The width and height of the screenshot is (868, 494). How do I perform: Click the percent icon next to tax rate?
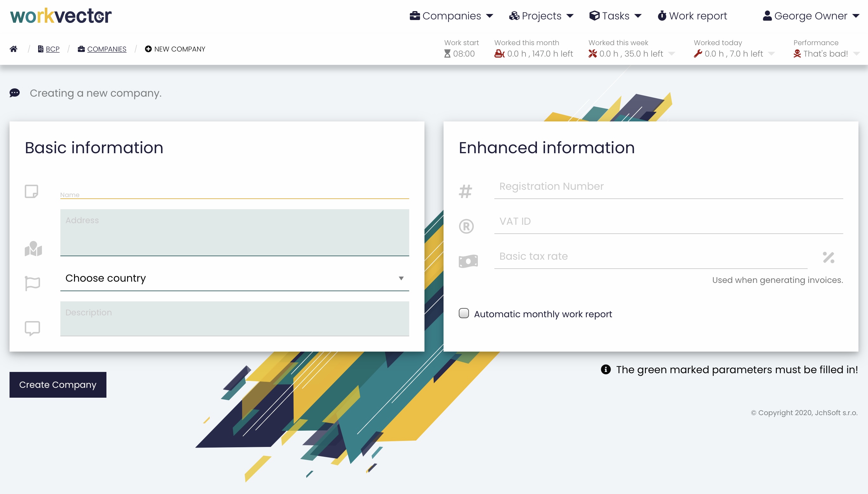(x=828, y=257)
